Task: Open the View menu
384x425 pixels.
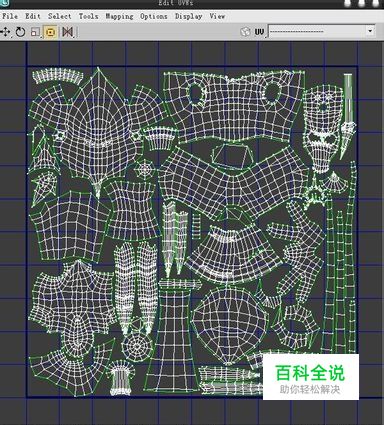Action: point(217,16)
